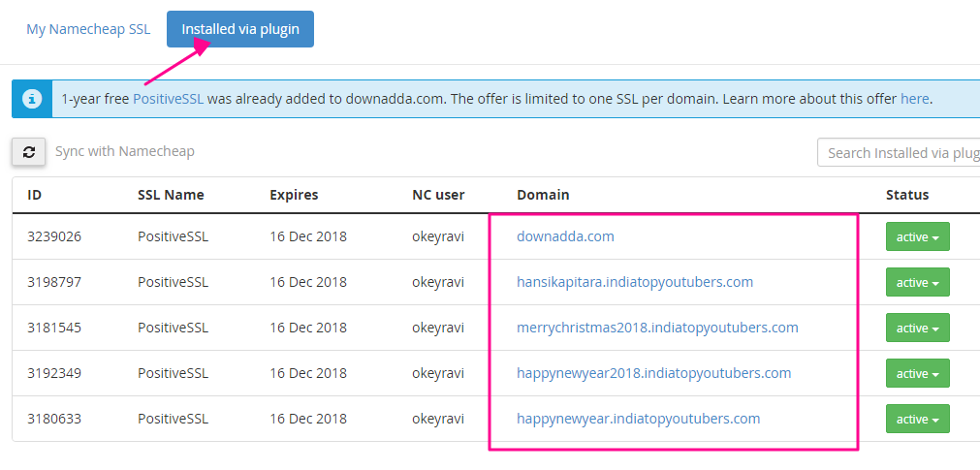Viewport: 980px width, 470px height.
Task: Sort by the ID column header
Action: pos(34,195)
